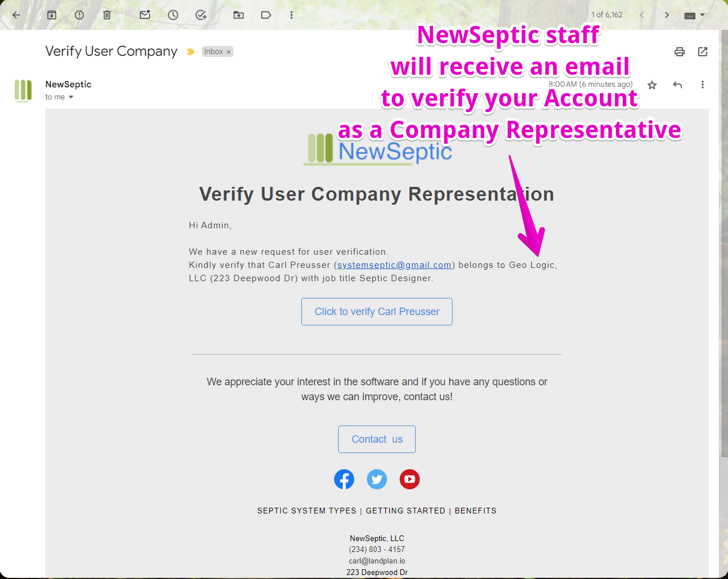Snooze this email with the clock icon
The image size is (728, 579).
pyautogui.click(x=173, y=15)
